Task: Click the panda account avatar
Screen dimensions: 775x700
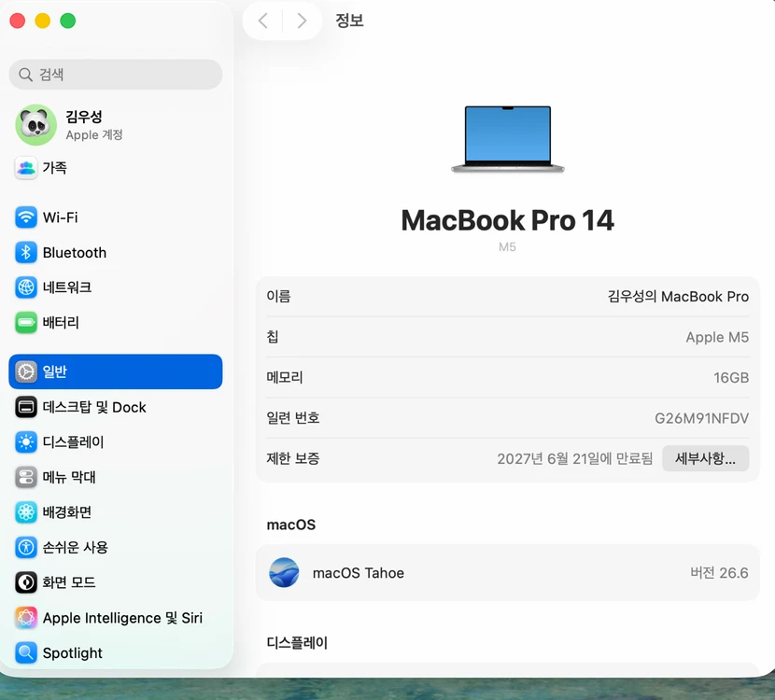Action: tap(35, 125)
